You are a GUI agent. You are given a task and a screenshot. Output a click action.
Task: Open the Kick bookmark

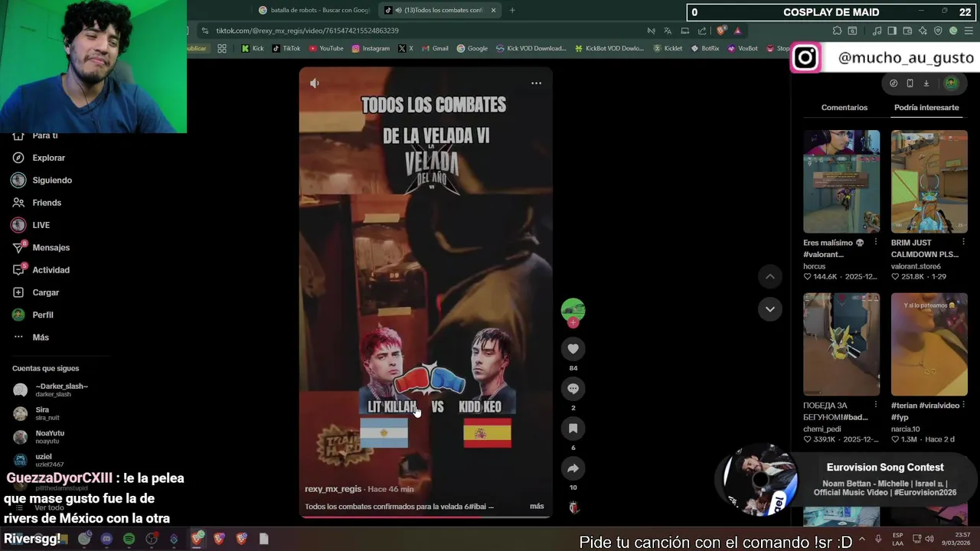pyautogui.click(x=253, y=48)
